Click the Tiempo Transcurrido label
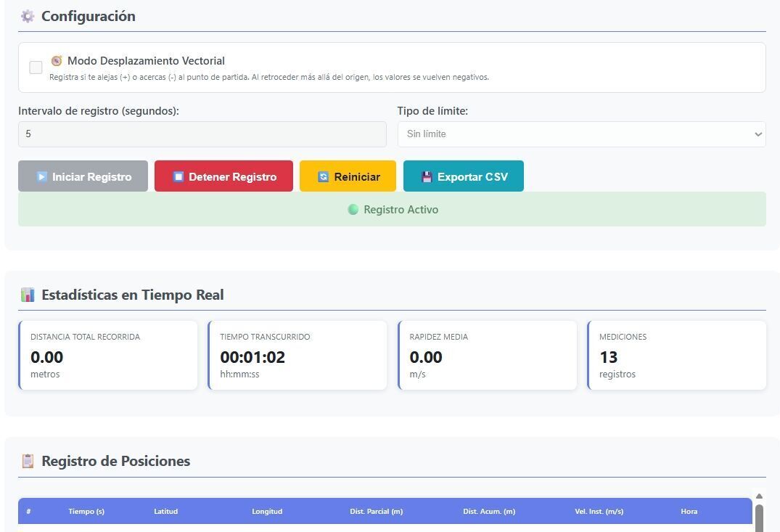Screen dimensions: 780x532 (265, 337)
